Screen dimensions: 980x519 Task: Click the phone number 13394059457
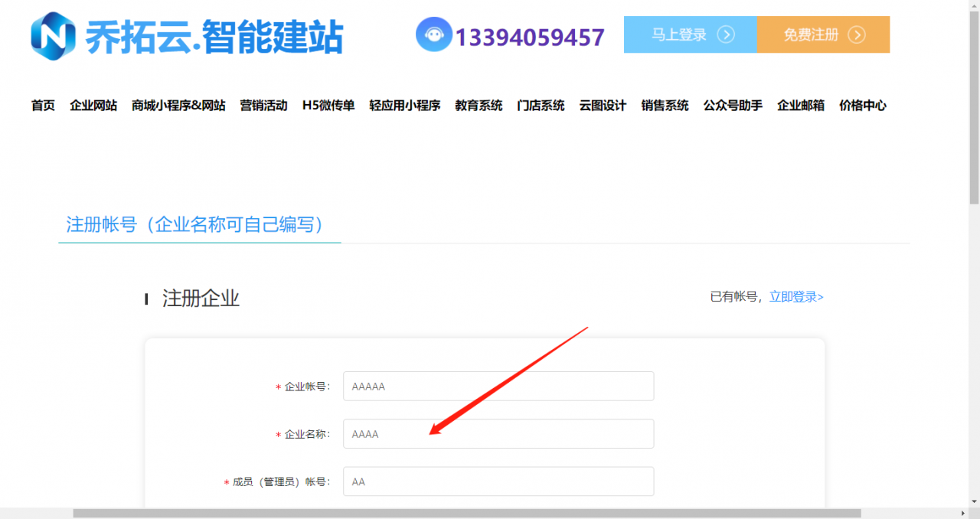click(530, 35)
